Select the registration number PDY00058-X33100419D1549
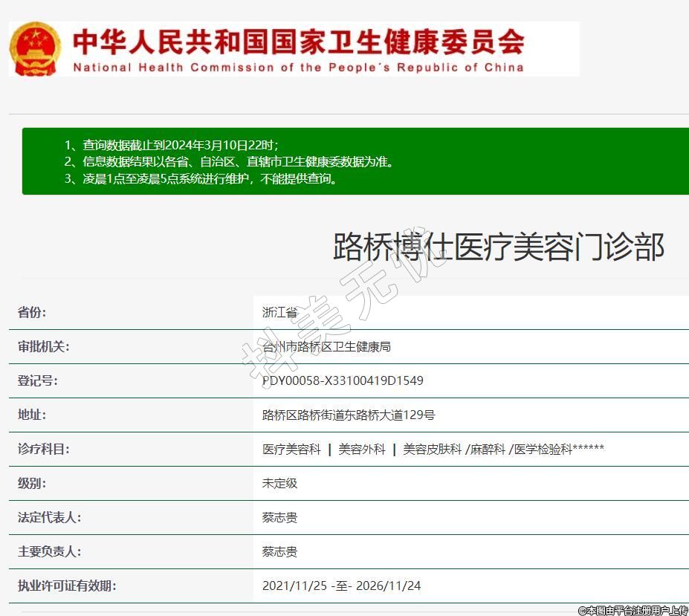Image resolution: width=689 pixels, height=616 pixels. (x=343, y=380)
